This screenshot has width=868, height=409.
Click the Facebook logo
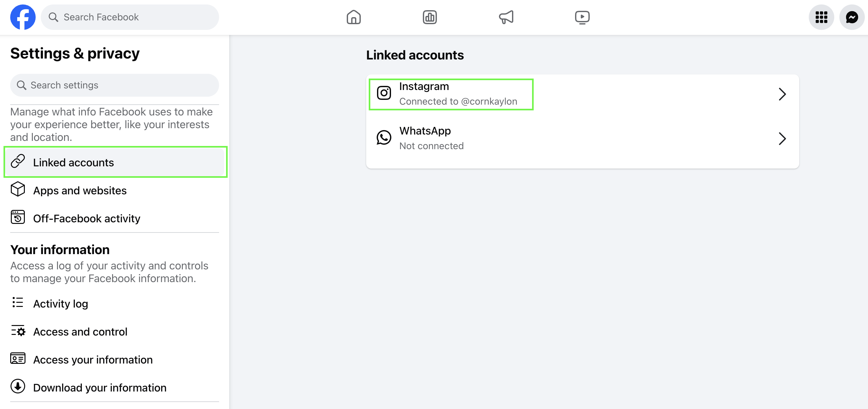click(x=23, y=17)
